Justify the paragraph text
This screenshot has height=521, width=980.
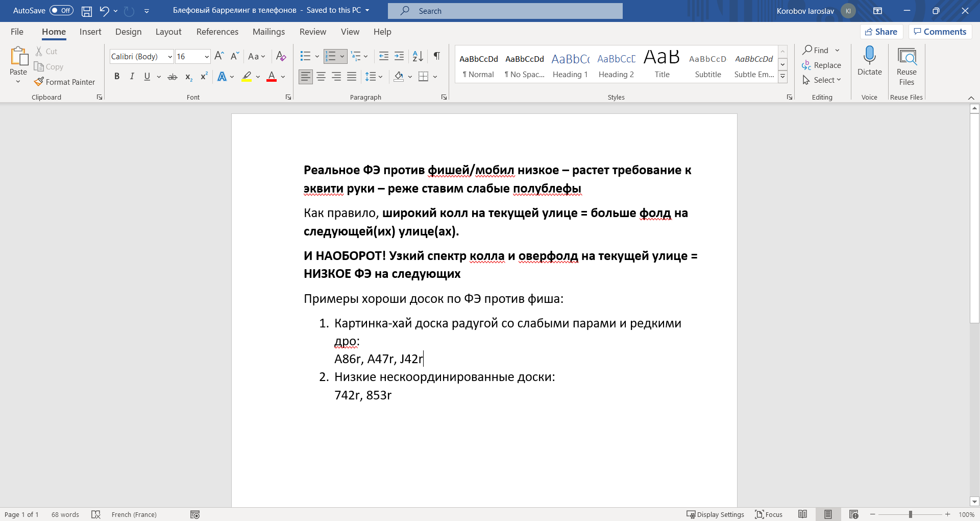352,77
